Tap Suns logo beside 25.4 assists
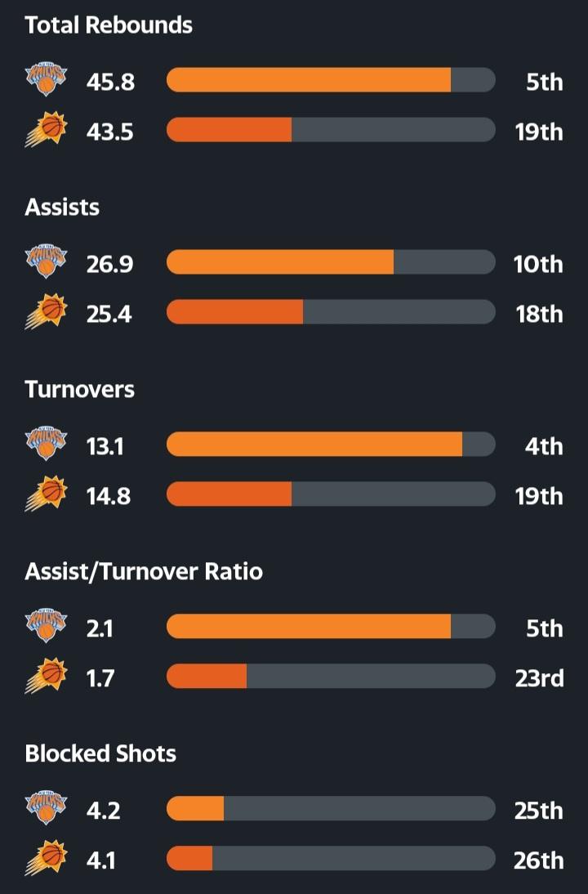This screenshot has height=894, width=588. point(47,312)
